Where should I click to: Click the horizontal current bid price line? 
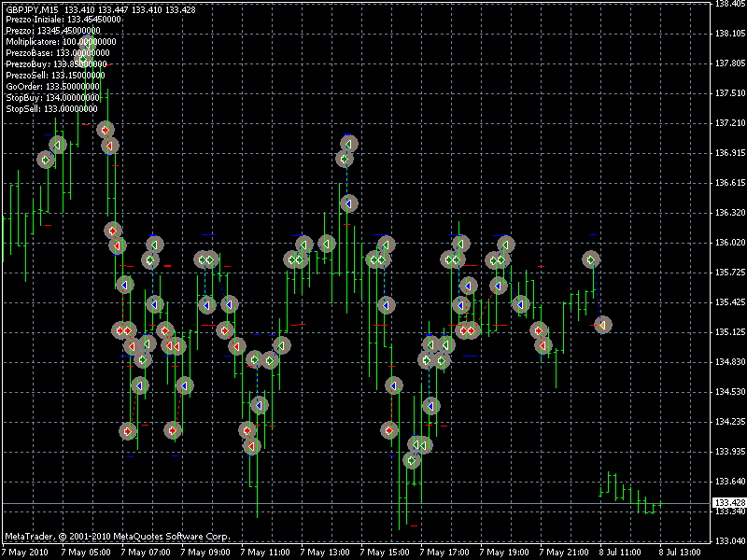pyautogui.click(x=355, y=503)
